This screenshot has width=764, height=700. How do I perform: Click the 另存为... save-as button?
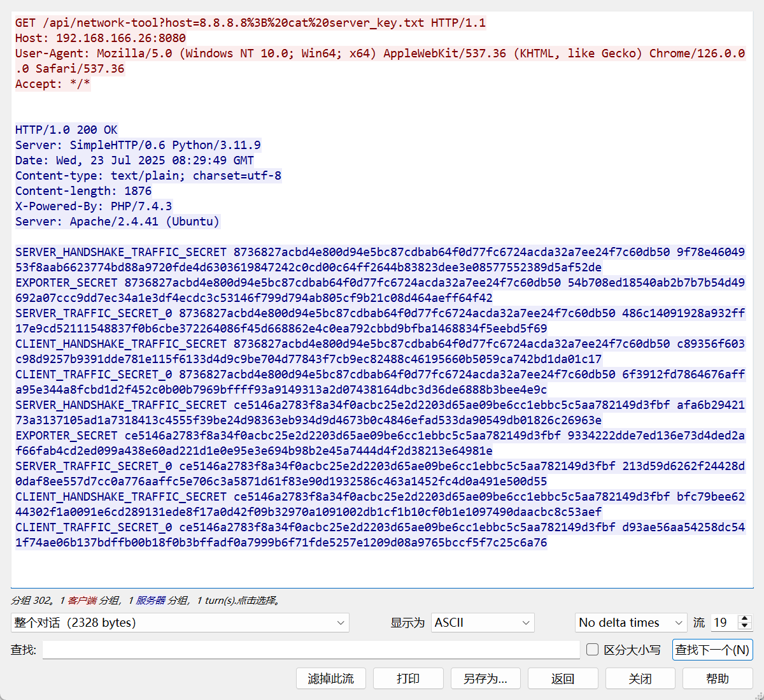tap(485, 678)
